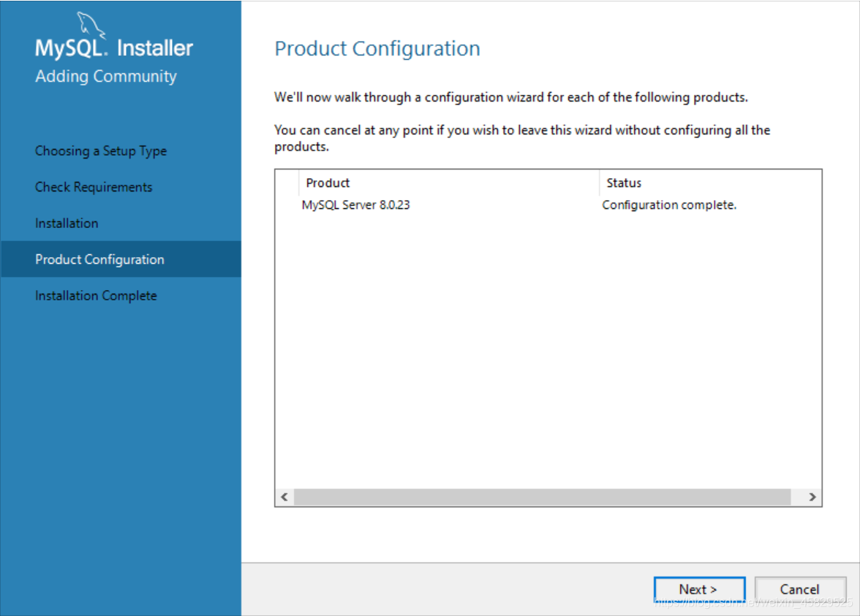This screenshot has width=860, height=616.
Task: Click the Product Configuration page heading
Action: [377, 49]
